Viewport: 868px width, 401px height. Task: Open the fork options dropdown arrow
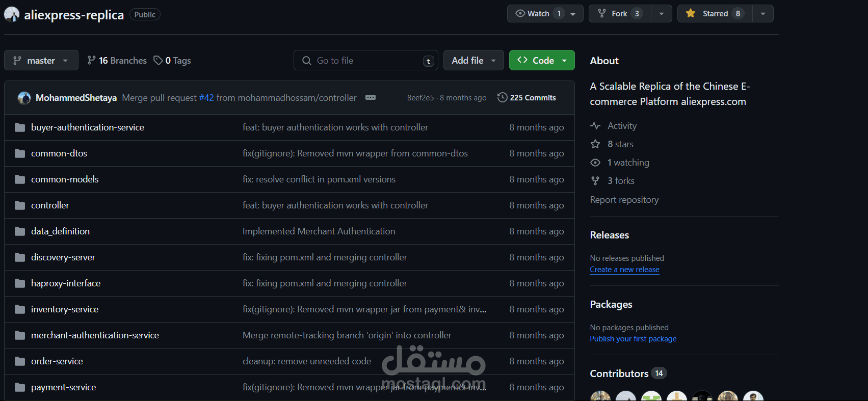coord(662,14)
